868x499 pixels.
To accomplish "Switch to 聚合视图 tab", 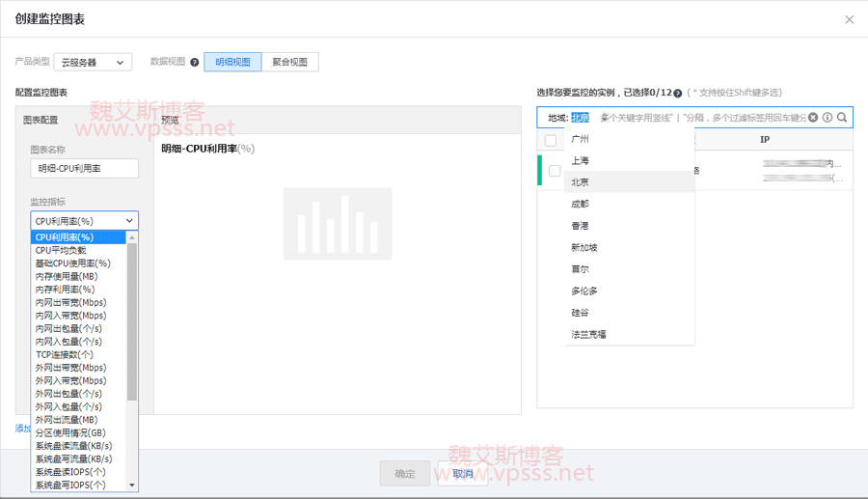I will 289,63.
